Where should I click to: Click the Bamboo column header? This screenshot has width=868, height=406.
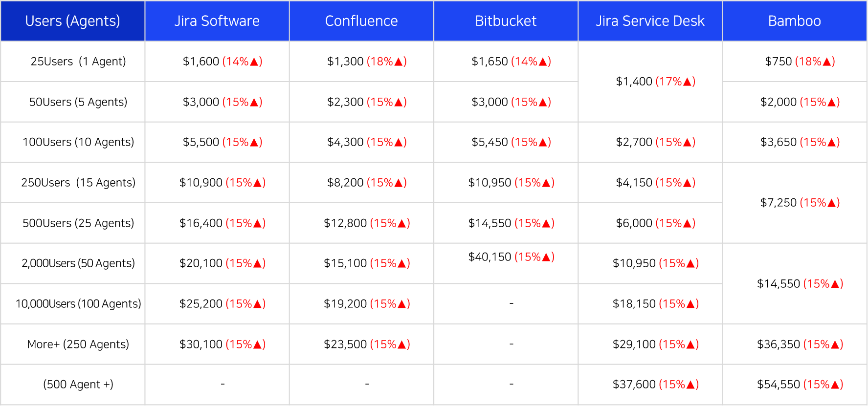coord(795,21)
